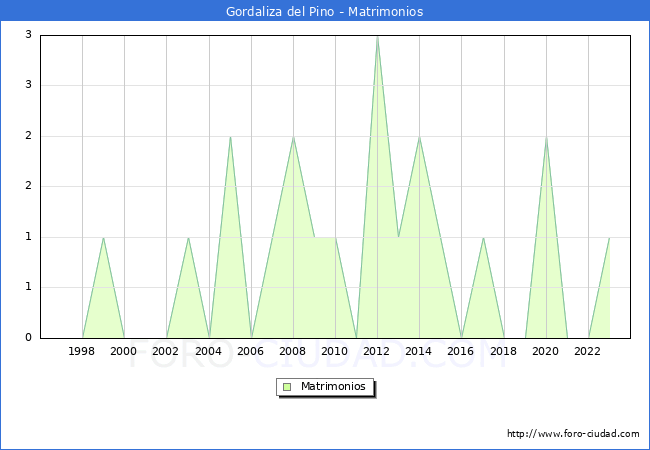Click the green Matrimonios legend color swatch

tap(287, 386)
